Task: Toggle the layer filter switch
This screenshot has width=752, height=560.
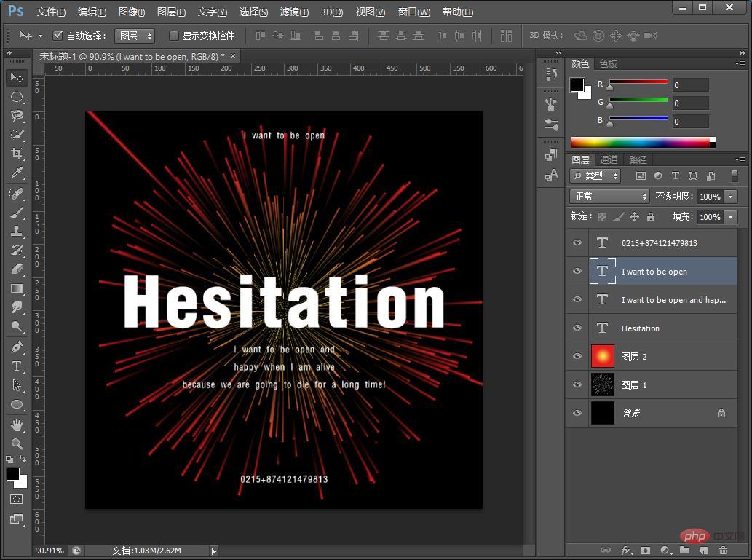Action: coord(735,176)
